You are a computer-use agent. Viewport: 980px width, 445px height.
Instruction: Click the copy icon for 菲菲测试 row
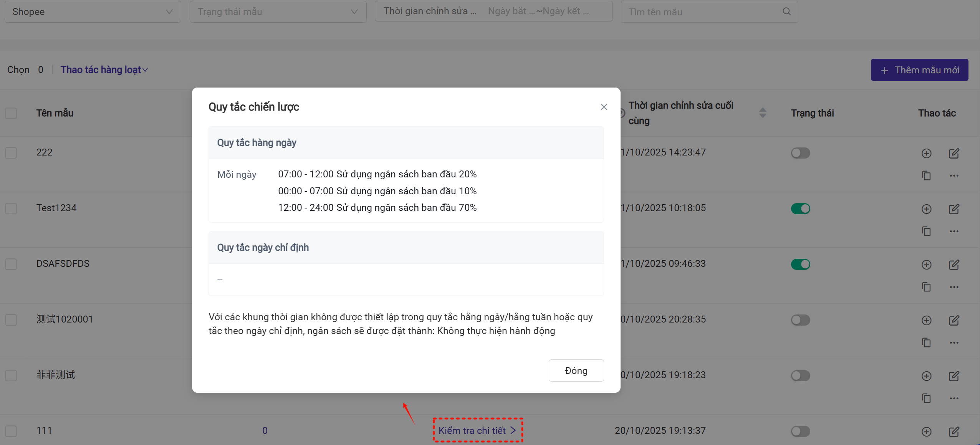pyautogui.click(x=926, y=398)
